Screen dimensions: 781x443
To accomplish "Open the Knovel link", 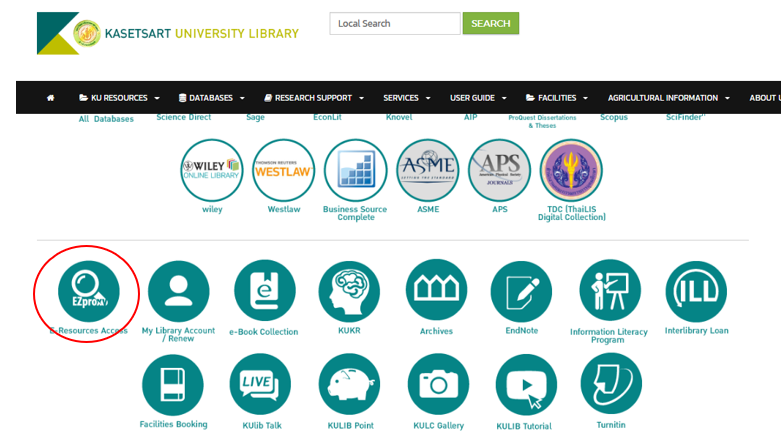I will (399, 117).
